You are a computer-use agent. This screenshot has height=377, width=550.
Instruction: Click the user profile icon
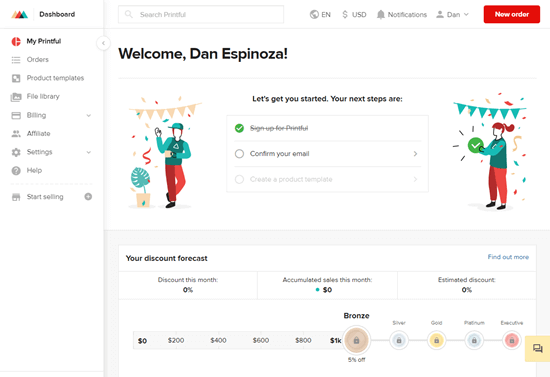(440, 14)
